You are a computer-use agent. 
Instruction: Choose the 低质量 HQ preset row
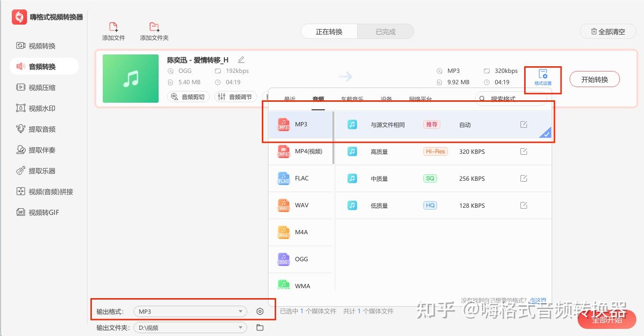click(444, 205)
